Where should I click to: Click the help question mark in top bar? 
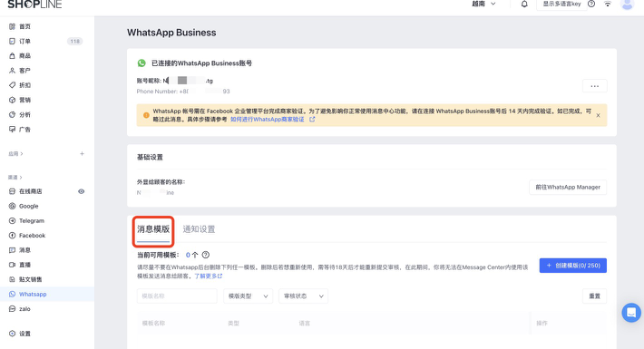coord(591,5)
